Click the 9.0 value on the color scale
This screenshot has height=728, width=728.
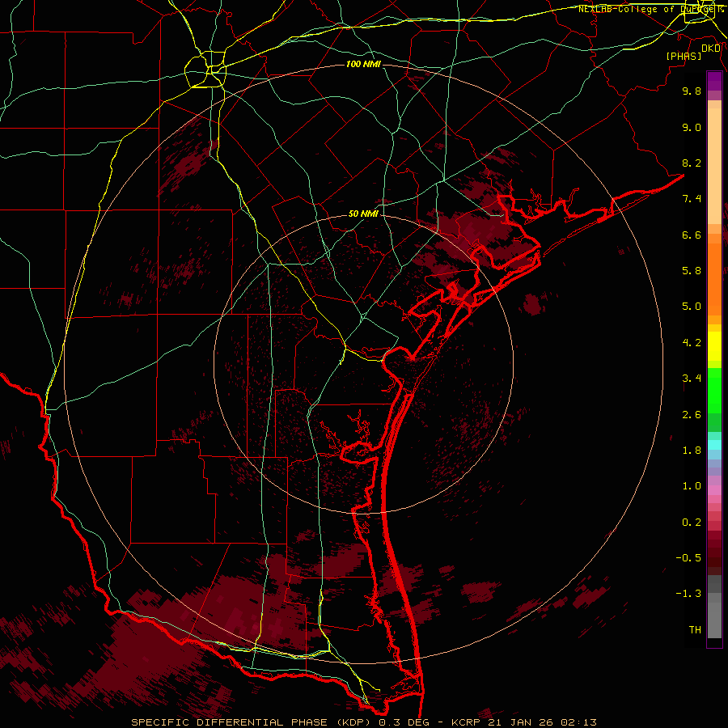tap(692, 127)
